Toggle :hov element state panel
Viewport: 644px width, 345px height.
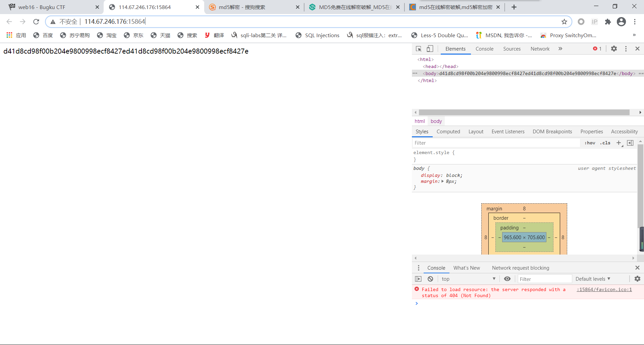click(x=590, y=143)
